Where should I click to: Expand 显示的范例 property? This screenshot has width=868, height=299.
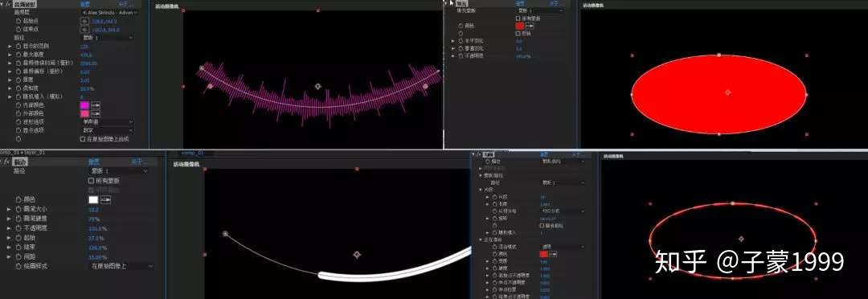point(10,47)
